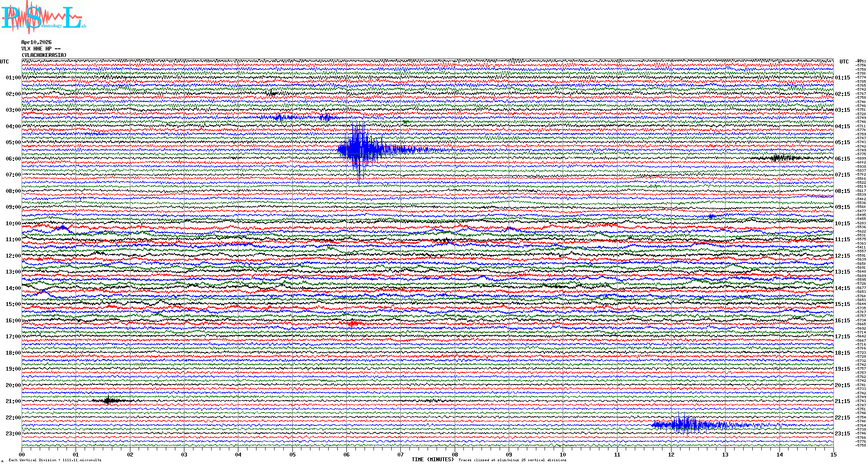Click the 12 minute tick on bottom axis
The height and width of the screenshot is (466, 868).
coord(671,454)
